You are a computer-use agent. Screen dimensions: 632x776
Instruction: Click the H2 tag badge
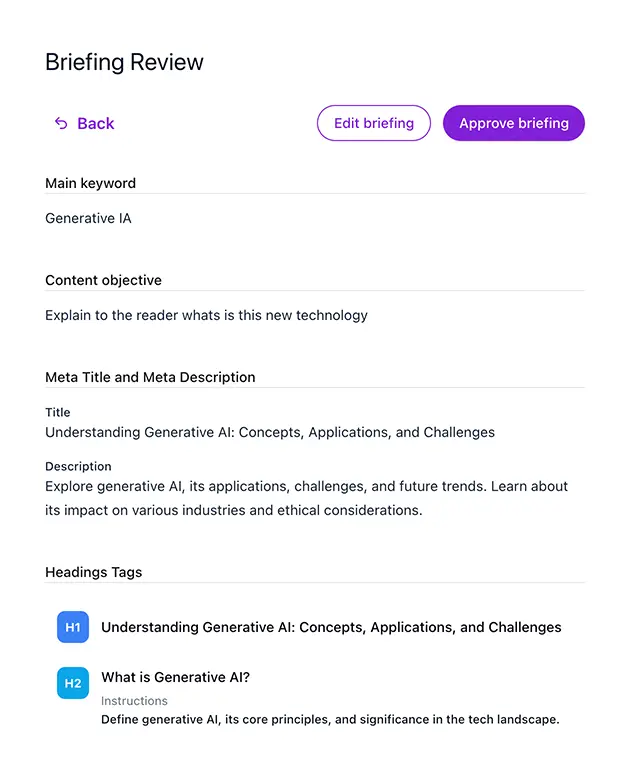(73, 683)
